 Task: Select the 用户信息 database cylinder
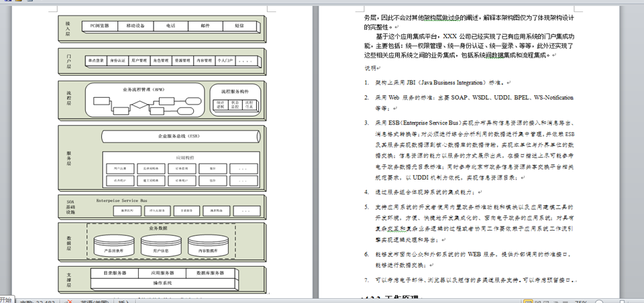161,245
